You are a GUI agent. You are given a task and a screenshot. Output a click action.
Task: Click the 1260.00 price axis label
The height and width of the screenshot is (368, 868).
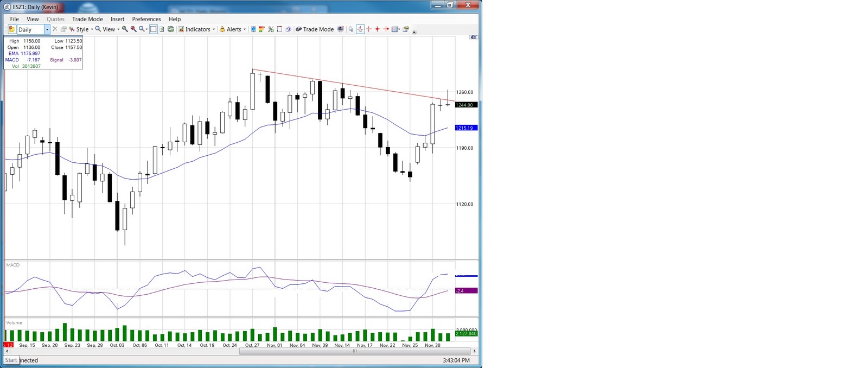point(464,92)
